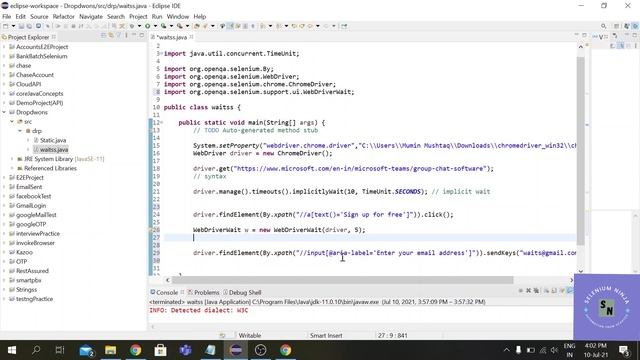Click the Debug bug icon in toolbar
Screen dimensions: 640x360
click(132, 26)
